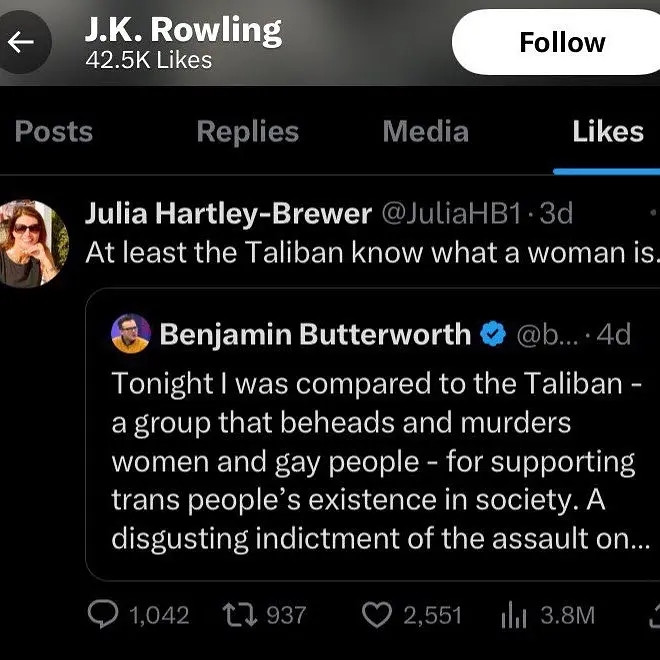
Task: Click the 4d timestamp in quoted post
Action: pos(613,334)
